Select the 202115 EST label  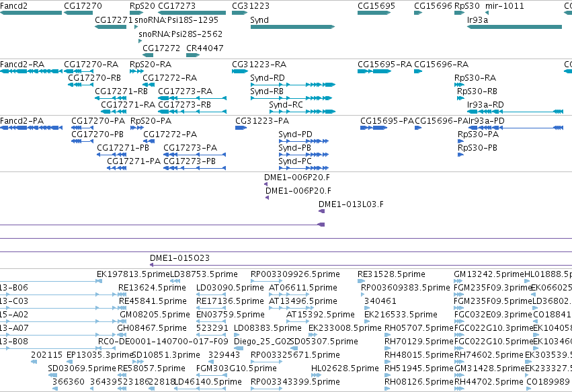pos(46,355)
